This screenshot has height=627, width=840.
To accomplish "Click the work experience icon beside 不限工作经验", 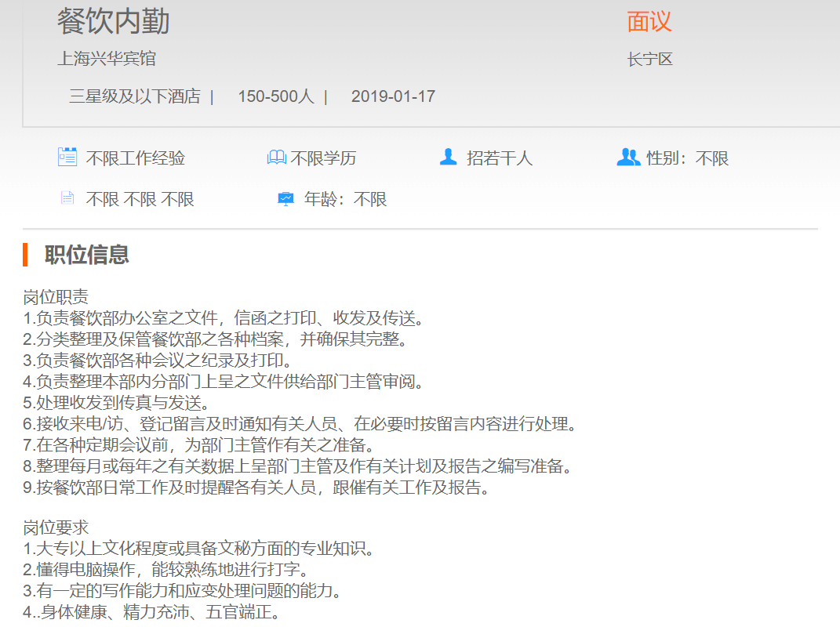I will [x=67, y=157].
